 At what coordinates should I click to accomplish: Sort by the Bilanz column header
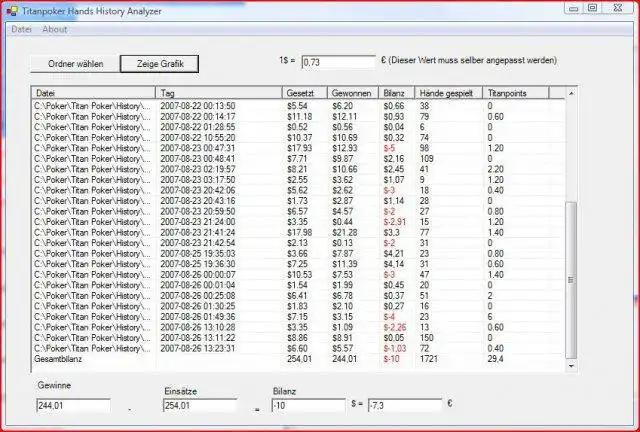[396, 93]
